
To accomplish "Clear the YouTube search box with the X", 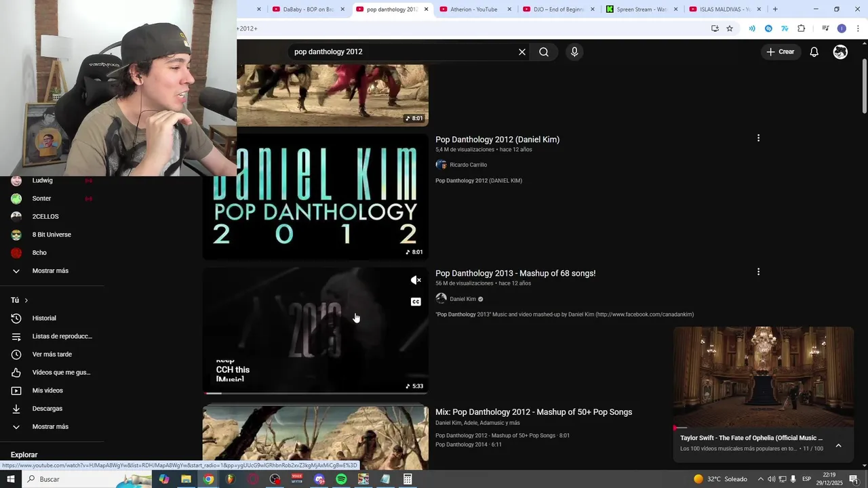I will [x=522, y=52].
